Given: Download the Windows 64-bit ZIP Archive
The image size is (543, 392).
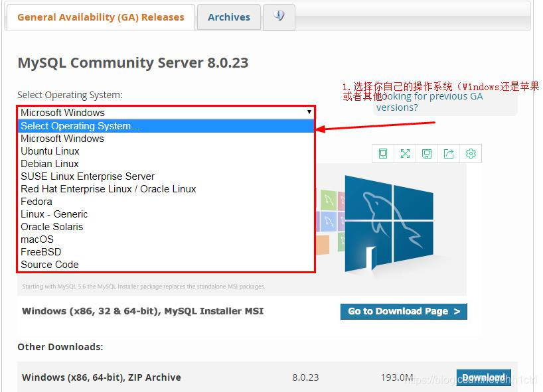Looking at the screenshot, I should (483, 377).
